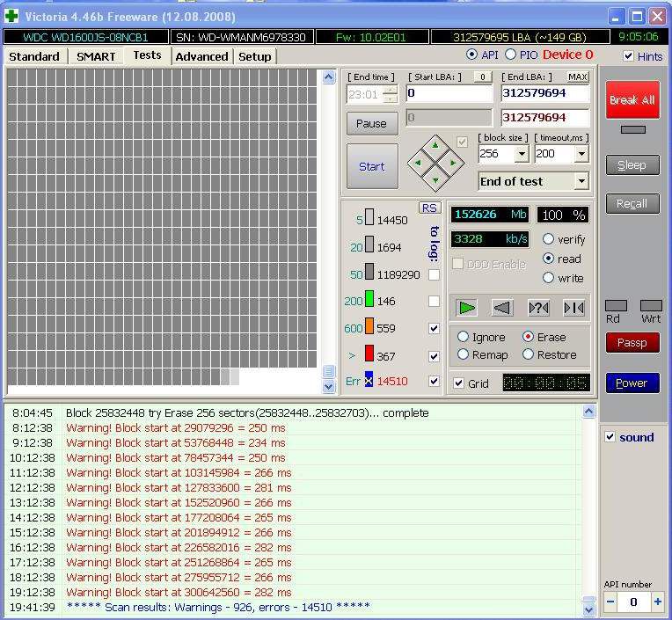Click the Sleep button
The height and width of the screenshot is (620, 672).
[632, 165]
